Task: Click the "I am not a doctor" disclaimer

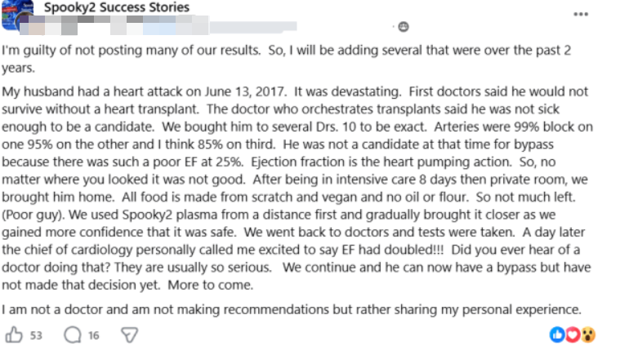Action: coord(292,309)
